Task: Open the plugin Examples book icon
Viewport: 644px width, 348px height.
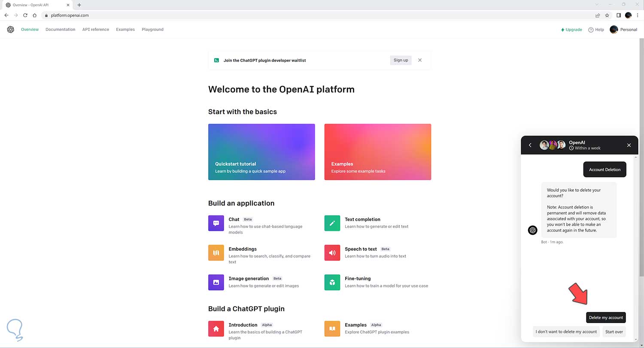Action: pos(332,329)
